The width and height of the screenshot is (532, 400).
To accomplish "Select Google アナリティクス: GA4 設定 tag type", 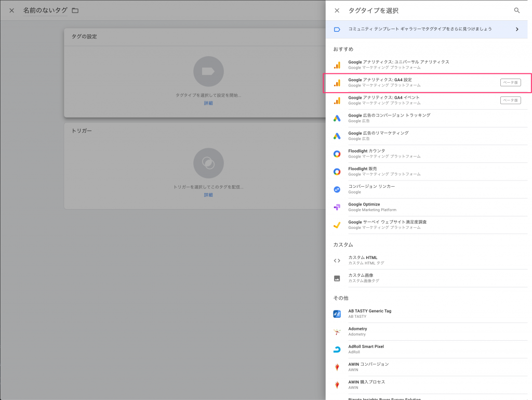I will (427, 83).
